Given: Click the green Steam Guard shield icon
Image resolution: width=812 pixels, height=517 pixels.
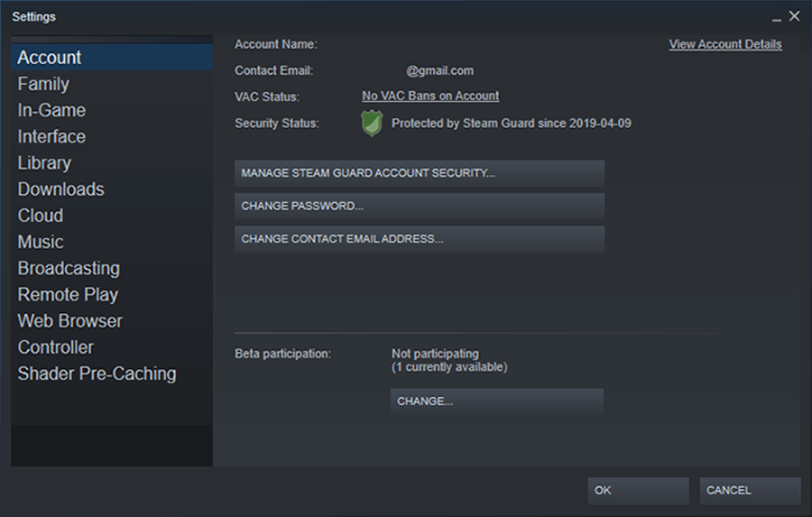Looking at the screenshot, I should tap(372, 124).
